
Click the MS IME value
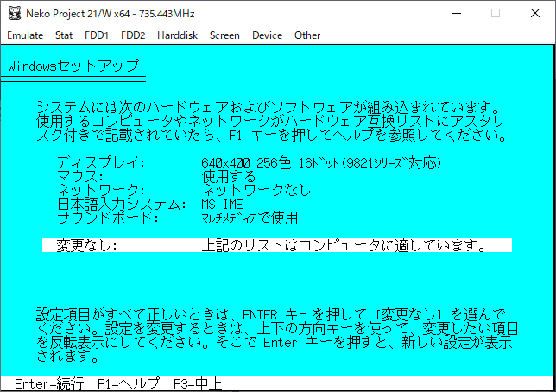point(222,204)
